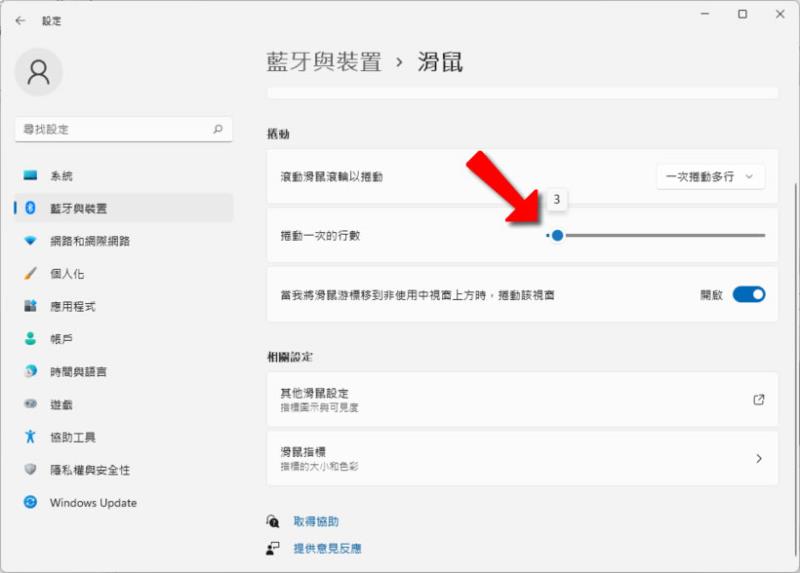This screenshot has width=800, height=573.
Task: Click the 滾動滑鼠滾輪以捲動 label
Action: click(x=332, y=177)
